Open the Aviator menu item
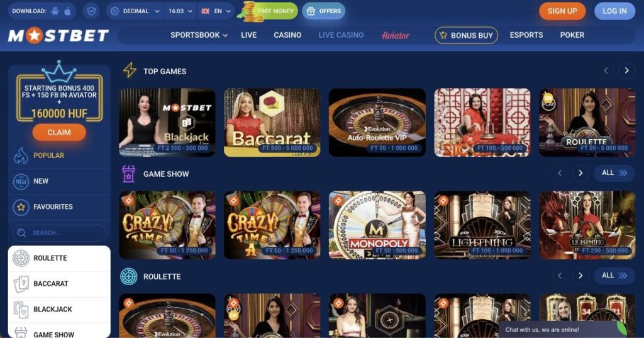The height and width of the screenshot is (338, 644). point(395,35)
